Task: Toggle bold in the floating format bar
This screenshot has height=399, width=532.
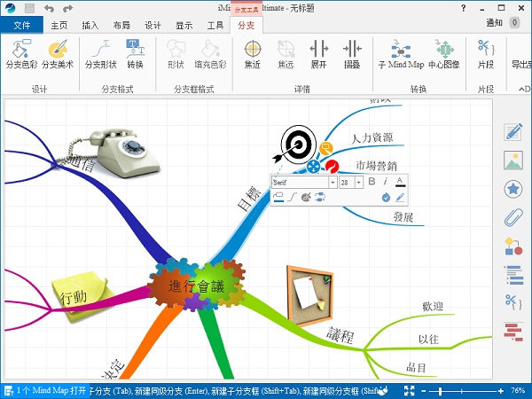Action: tap(372, 182)
